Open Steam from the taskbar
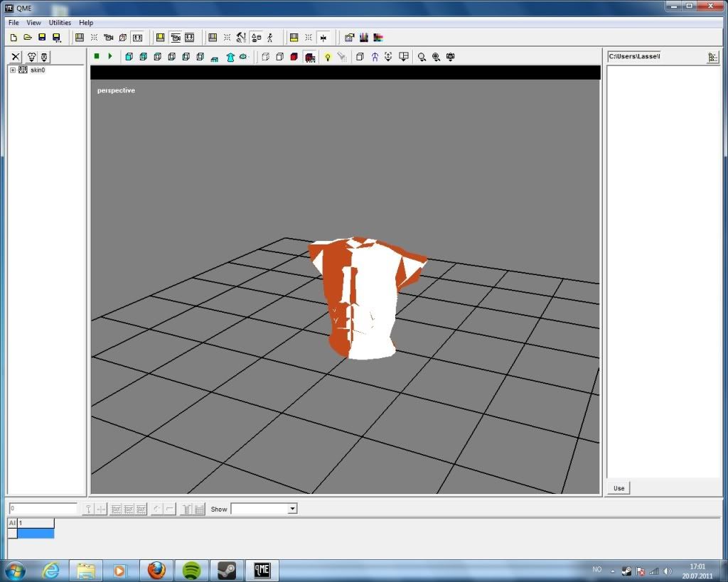 227,570
